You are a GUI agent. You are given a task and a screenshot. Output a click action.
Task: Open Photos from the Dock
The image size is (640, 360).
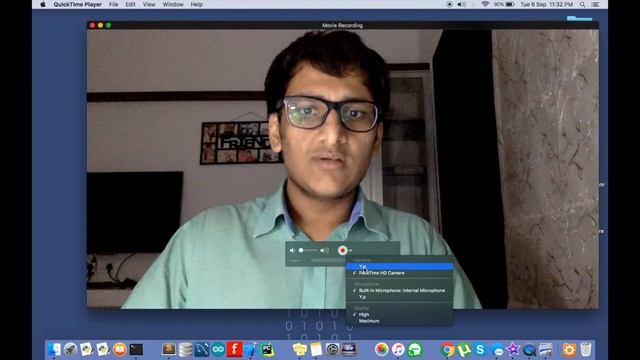tap(382, 350)
